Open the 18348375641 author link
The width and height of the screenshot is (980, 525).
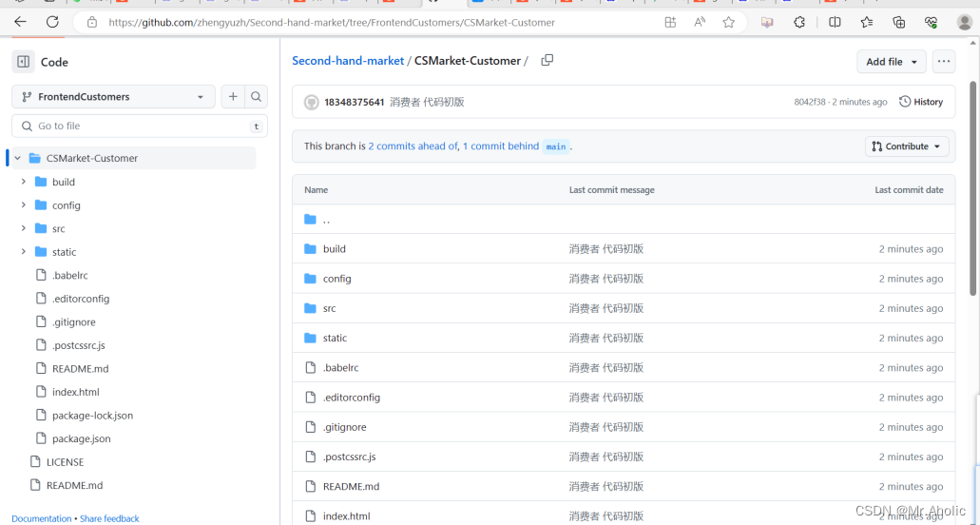point(354,102)
